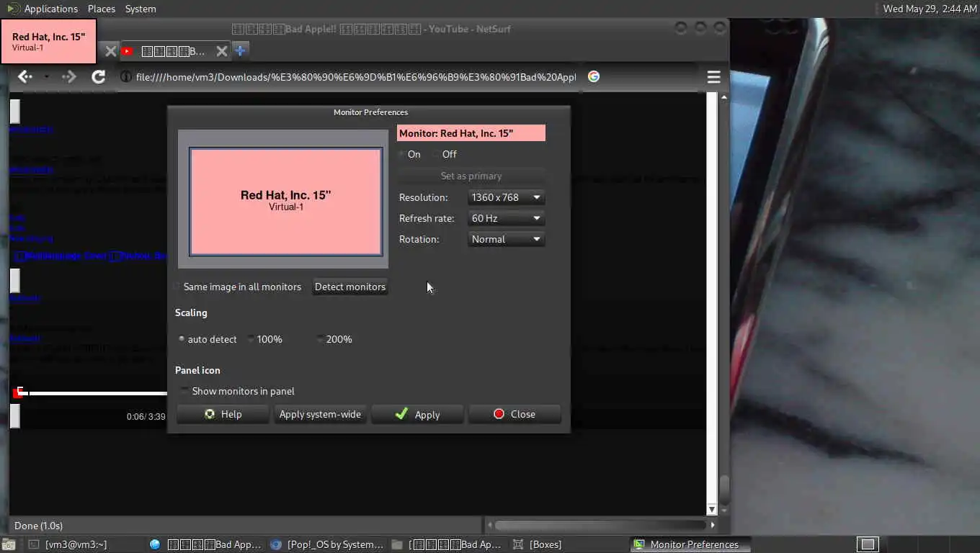The height and width of the screenshot is (553, 980).
Task: Open the Refresh rate dropdown
Action: (x=506, y=218)
